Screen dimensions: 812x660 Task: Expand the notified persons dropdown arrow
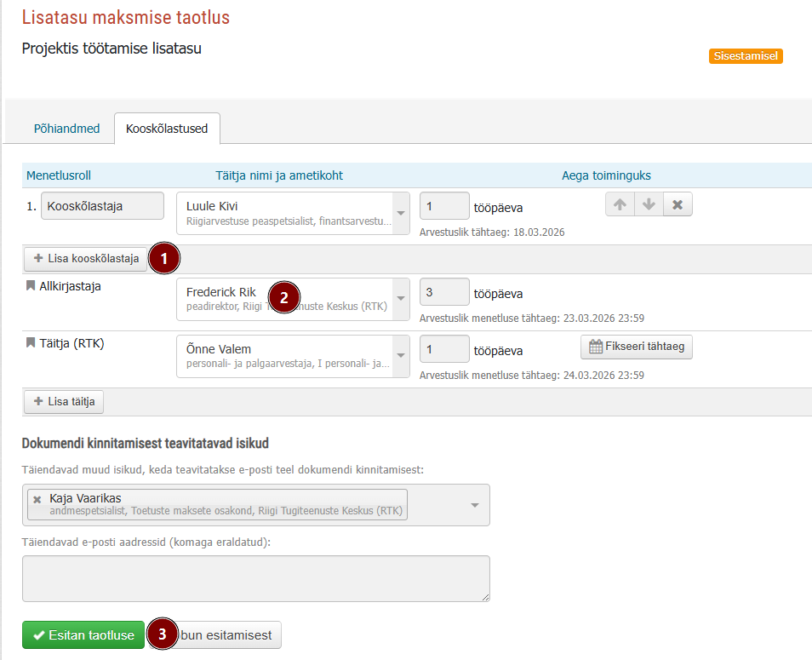pos(474,505)
